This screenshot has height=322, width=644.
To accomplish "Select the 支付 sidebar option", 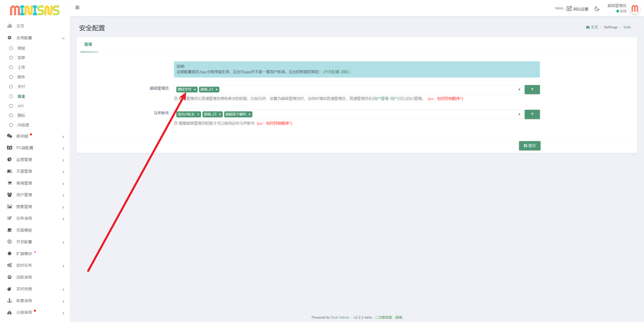I will [x=21, y=87].
